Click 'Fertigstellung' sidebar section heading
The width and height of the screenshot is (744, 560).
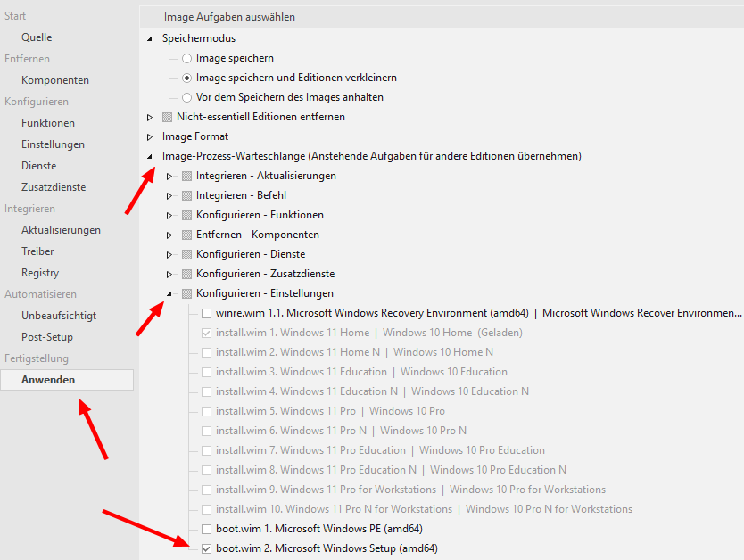(37, 358)
